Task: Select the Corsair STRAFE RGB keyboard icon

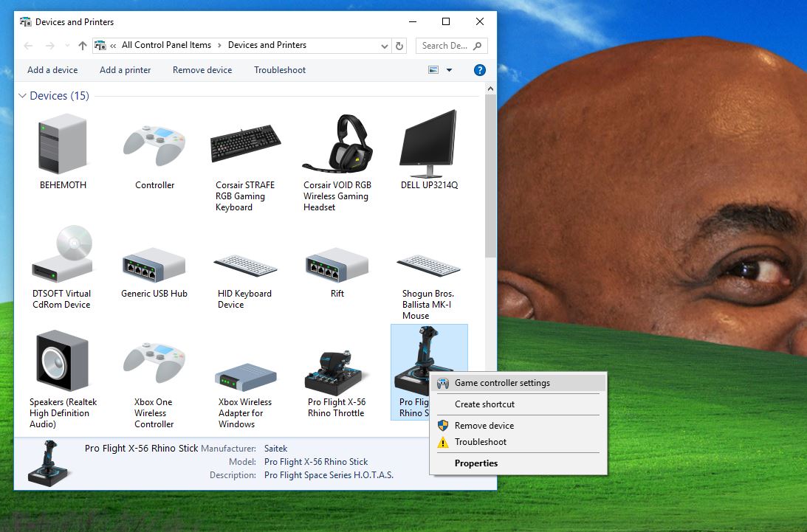Action: (246, 142)
